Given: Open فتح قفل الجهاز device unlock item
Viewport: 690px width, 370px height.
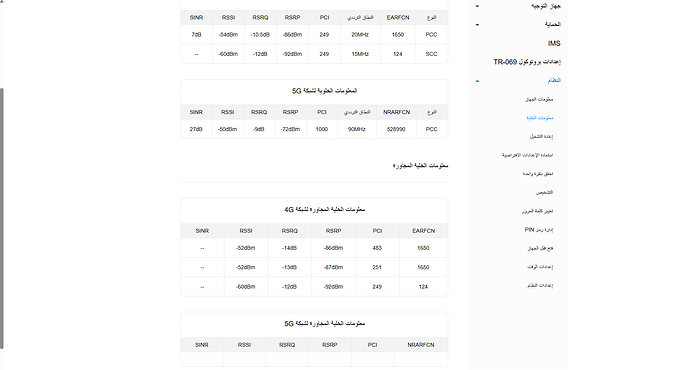Looking at the screenshot, I should (540, 248).
